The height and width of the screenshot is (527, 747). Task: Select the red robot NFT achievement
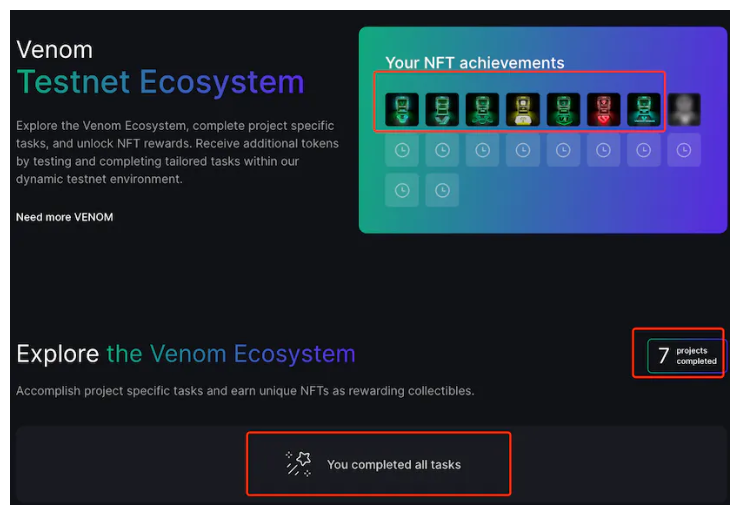[x=604, y=110]
